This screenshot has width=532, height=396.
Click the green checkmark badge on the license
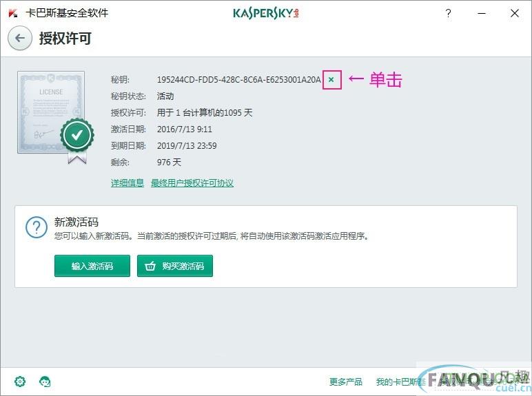77,135
